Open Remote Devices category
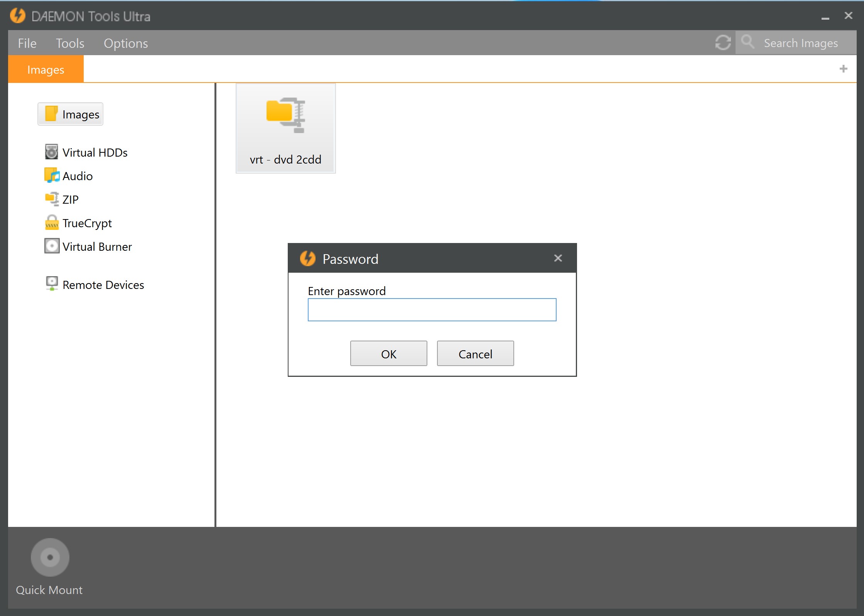 103,285
